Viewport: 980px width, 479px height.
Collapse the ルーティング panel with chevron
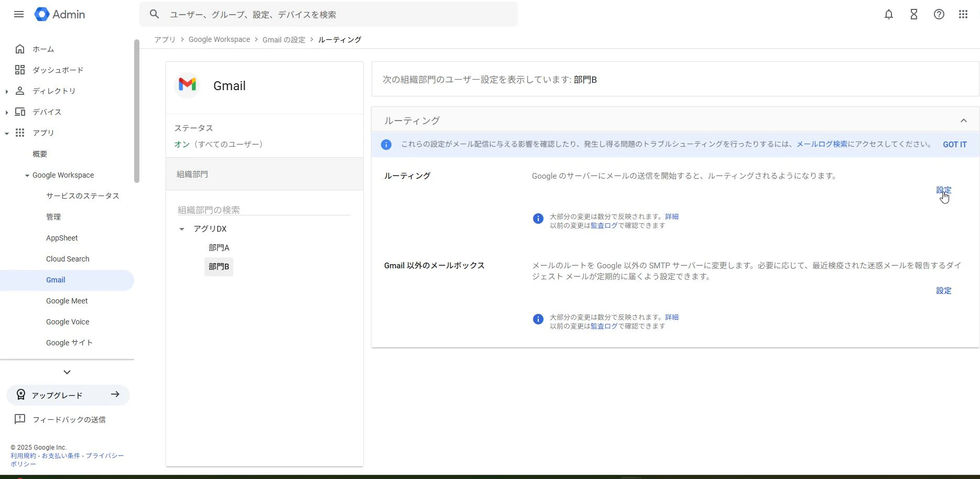pyautogui.click(x=963, y=121)
